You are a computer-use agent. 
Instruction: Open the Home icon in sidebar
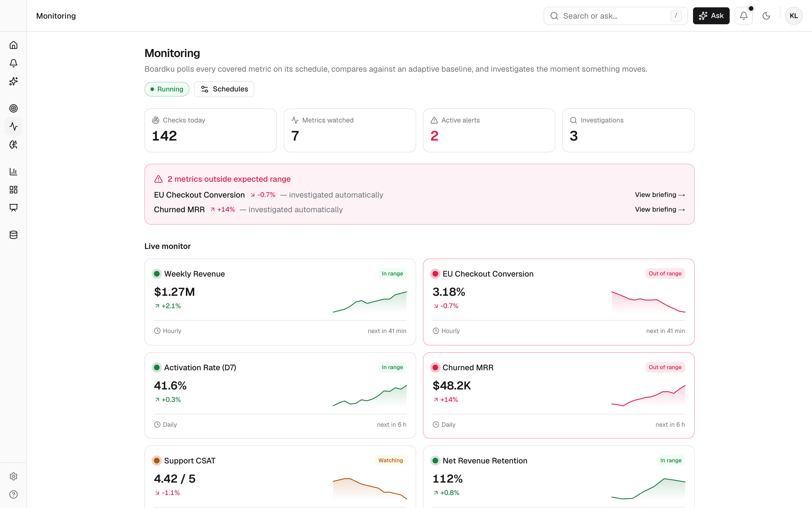click(14, 45)
